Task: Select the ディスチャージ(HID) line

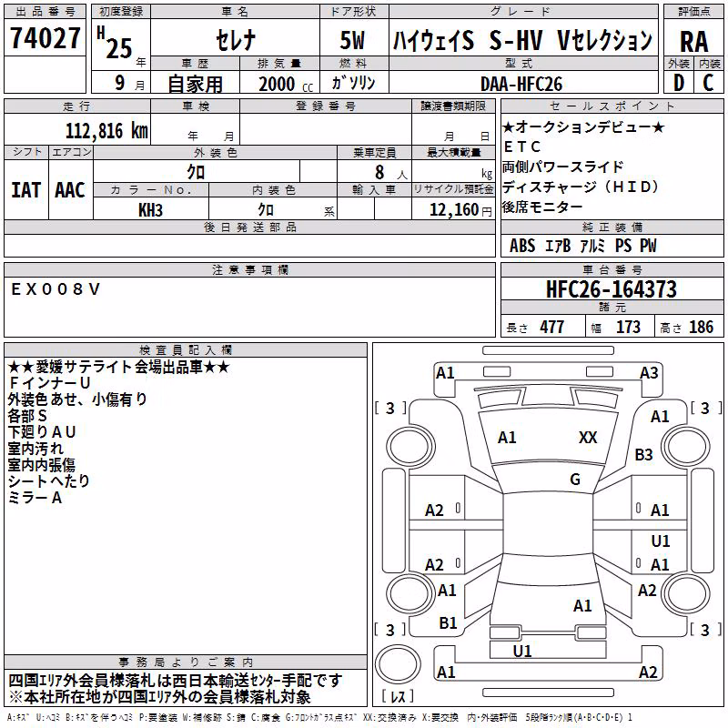Action: [581, 187]
